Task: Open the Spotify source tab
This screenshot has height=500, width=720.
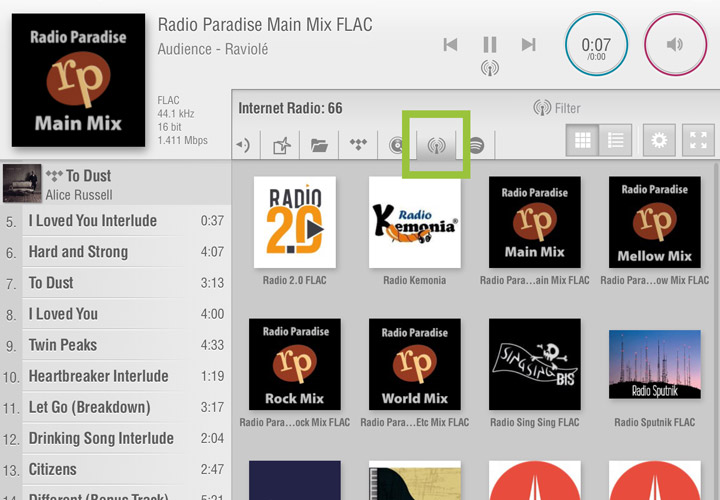Action: 477,145
